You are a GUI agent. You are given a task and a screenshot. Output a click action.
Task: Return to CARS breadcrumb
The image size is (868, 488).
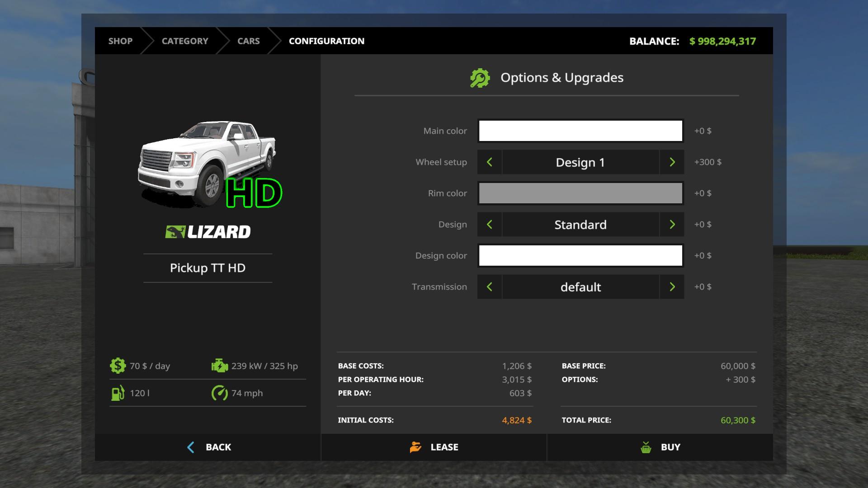point(248,41)
